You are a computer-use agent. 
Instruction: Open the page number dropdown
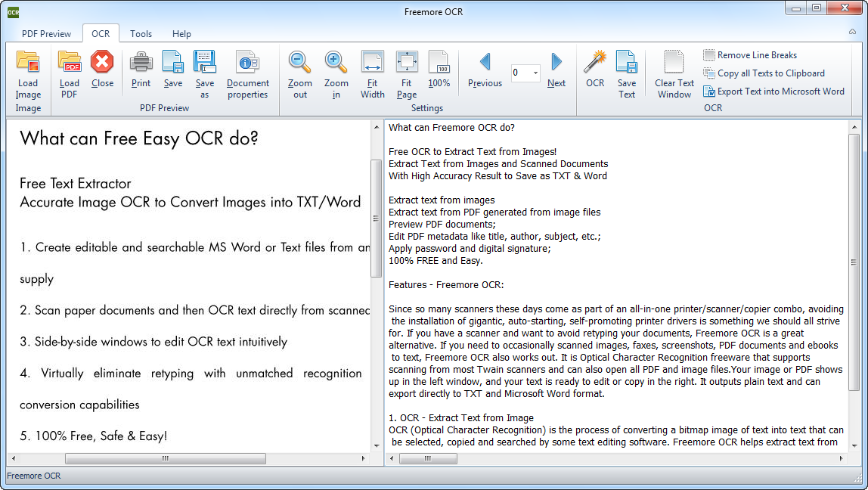(x=535, y=73)
